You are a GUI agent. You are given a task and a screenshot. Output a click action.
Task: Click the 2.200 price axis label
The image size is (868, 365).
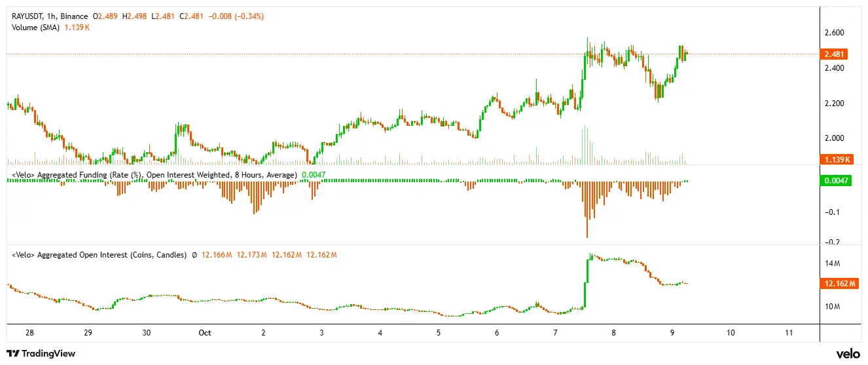[x=834, y=104]
